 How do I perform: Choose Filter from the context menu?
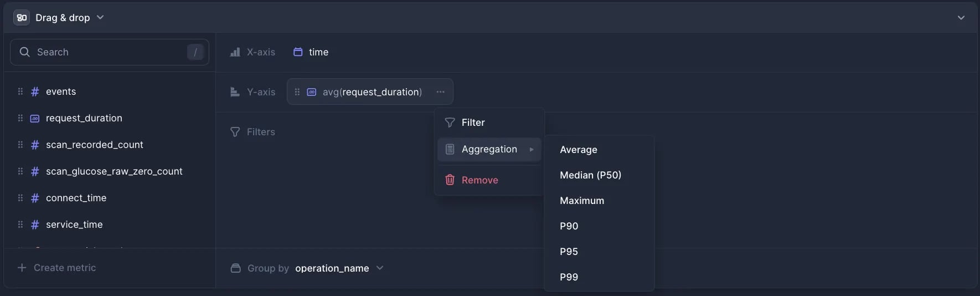click(x=473, y=123)
